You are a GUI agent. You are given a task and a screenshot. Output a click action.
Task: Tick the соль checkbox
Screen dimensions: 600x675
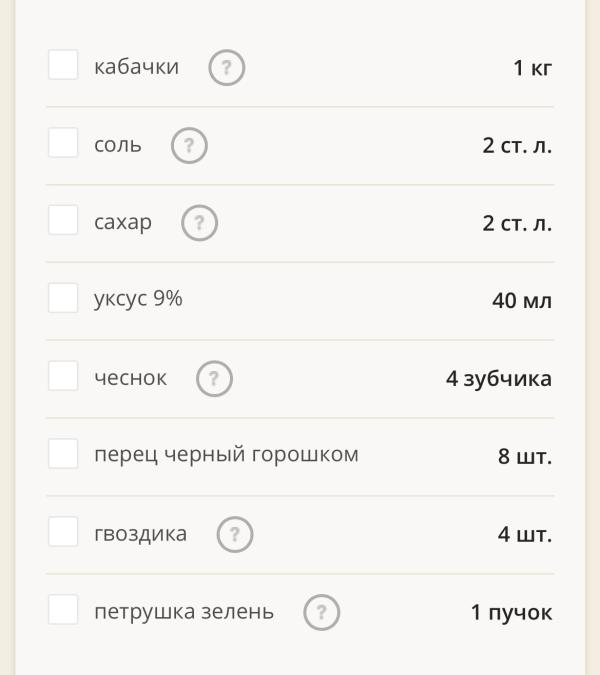tap(63, 142)
